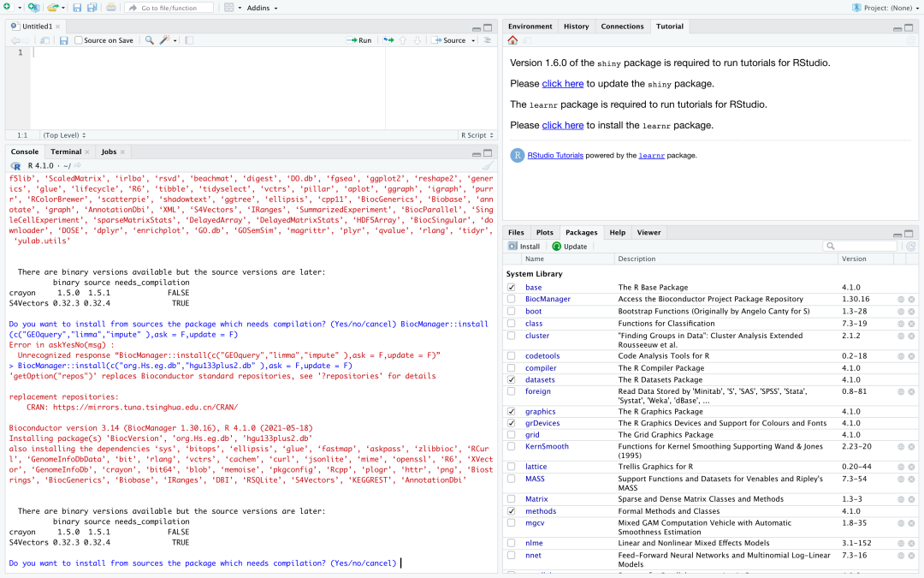Toggle Source on Save checkbox
Viewport: 924px width, 578px height.
tap(79, 40)
